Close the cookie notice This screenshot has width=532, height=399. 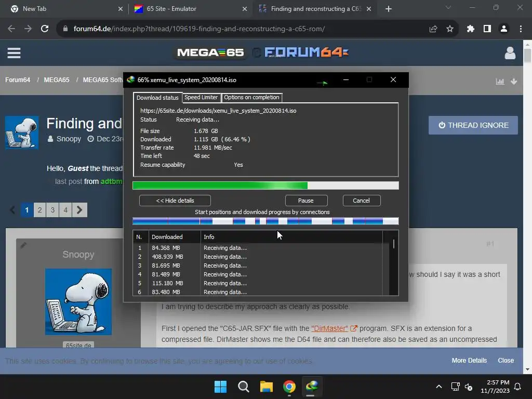pos(506,361)
